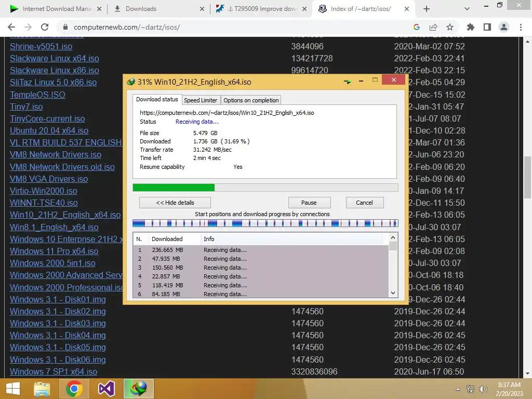Select connection row 1 with 236.665 MB
532x399 pixels.
pyautogui.click(x=261, y=250)
